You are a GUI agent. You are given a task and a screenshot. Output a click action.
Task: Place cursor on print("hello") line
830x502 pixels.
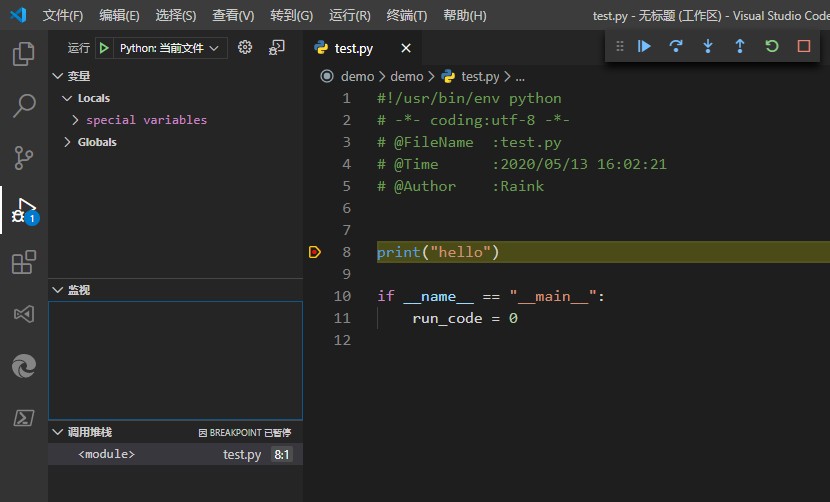(x=437, y=252)
